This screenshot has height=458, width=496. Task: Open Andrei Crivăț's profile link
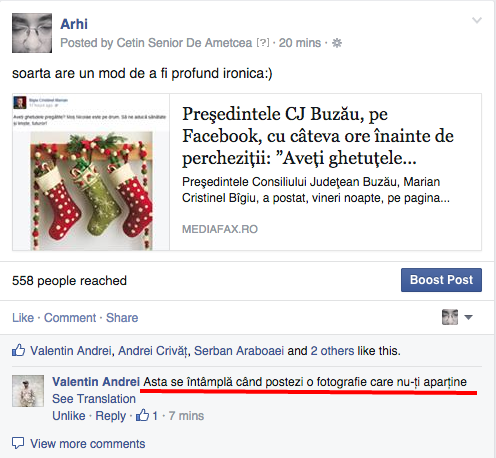click(x=153, y=351)
